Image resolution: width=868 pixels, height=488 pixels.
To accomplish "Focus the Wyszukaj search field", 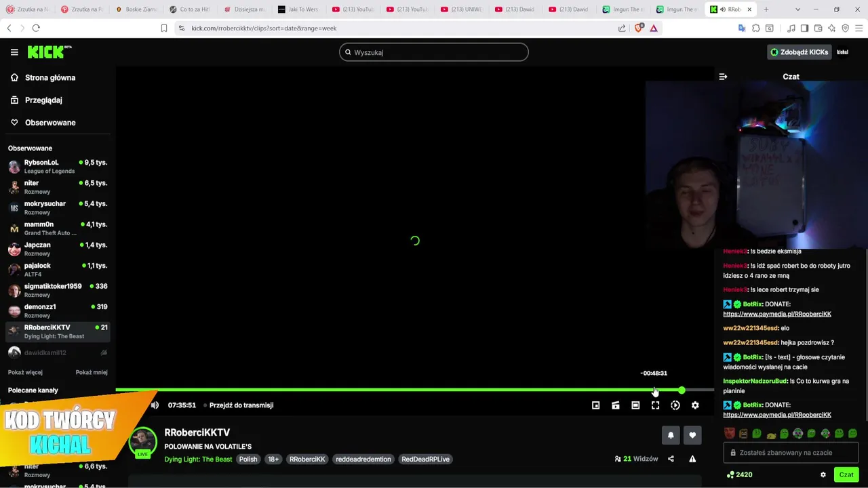I will [x=434, y=52].
